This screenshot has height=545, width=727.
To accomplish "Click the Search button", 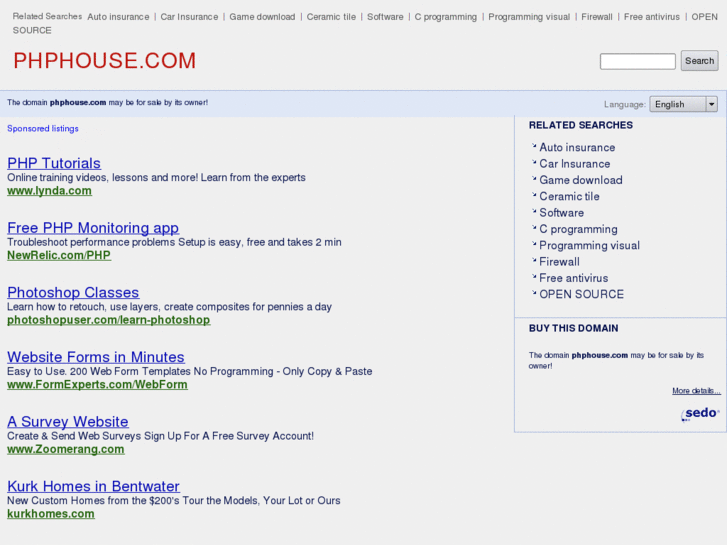I will click(699, 61).
